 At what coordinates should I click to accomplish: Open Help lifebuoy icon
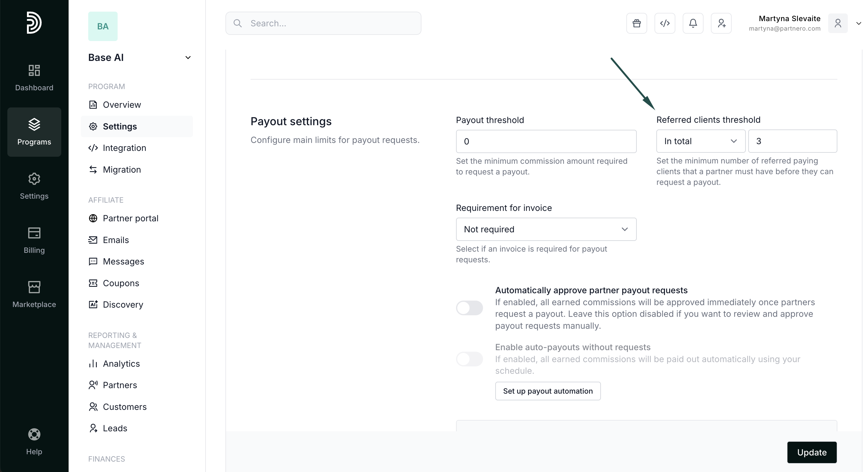pos(34,441)
